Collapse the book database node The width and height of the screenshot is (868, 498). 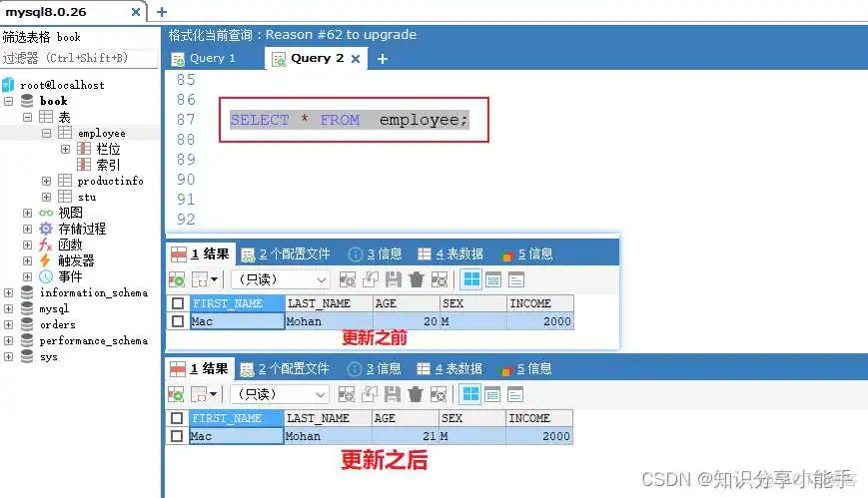(8, 101)
